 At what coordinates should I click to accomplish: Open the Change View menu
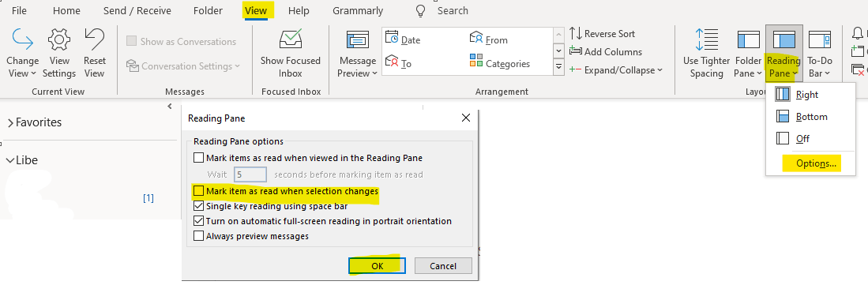(x=22, y=53)
